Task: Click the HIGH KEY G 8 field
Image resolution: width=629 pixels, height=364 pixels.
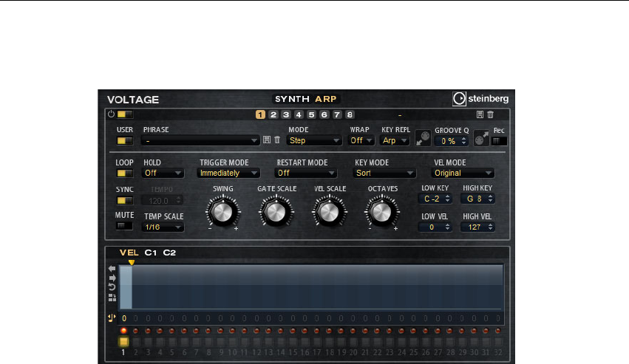Action: pyautogui.click(x=477, y=199)
